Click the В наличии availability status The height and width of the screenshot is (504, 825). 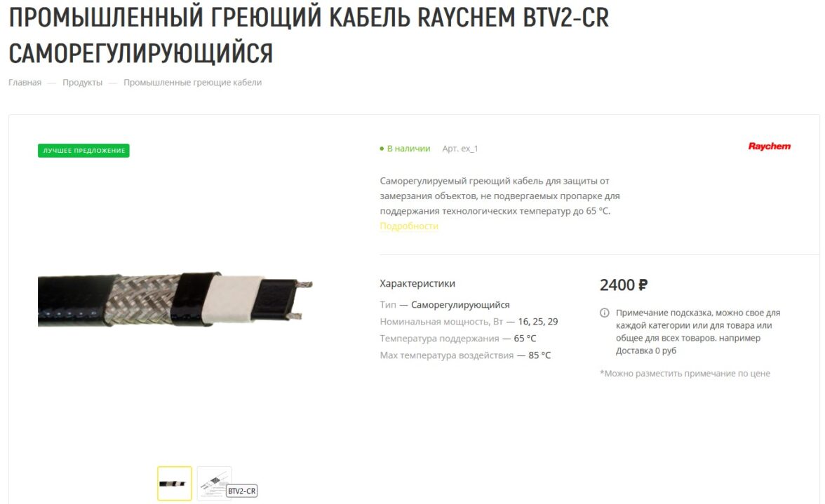[409, 149]
